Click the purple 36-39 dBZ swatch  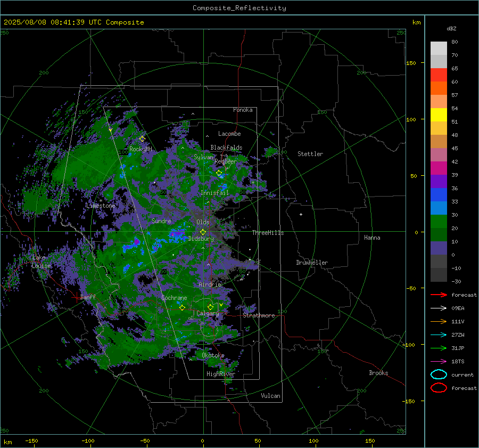coord(439,181)
